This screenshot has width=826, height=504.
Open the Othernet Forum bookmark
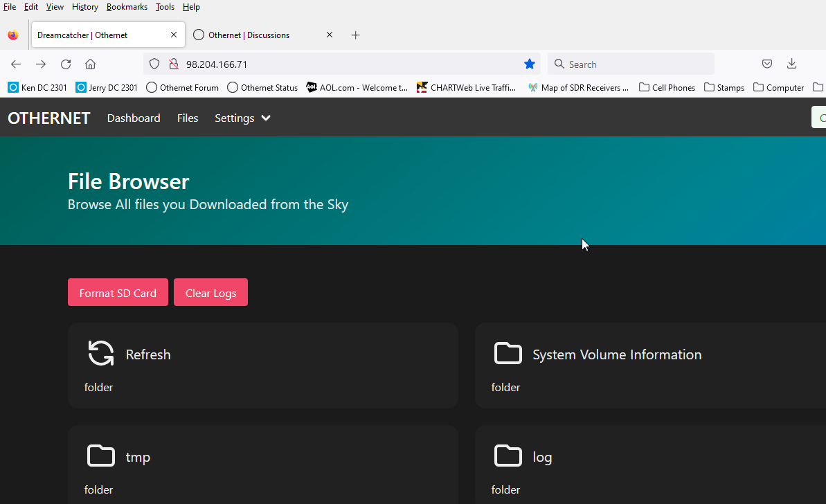pyautogui.click(x=182, y=87)
